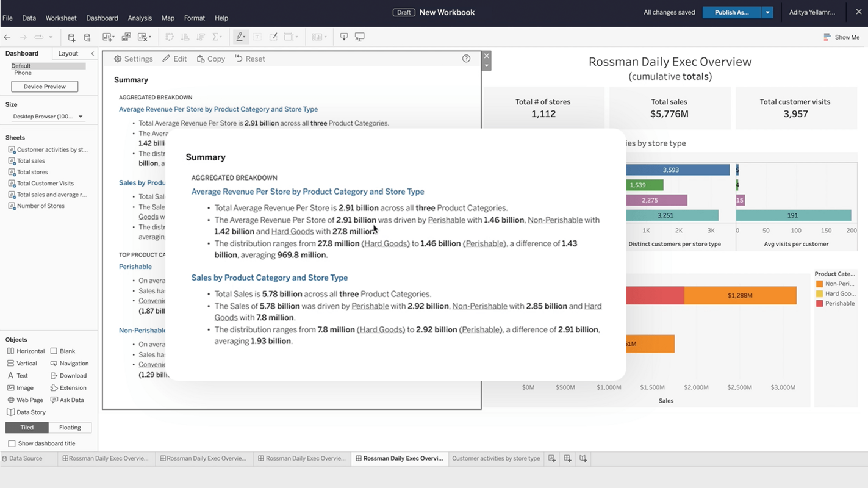
Task: Click the Presentation Mode toolbar icon
Action: point(359,37)
